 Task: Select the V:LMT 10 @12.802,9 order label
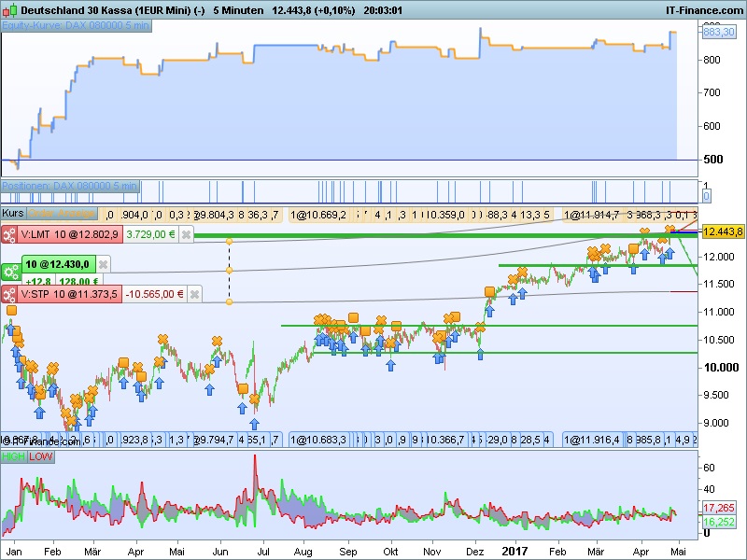69,234
